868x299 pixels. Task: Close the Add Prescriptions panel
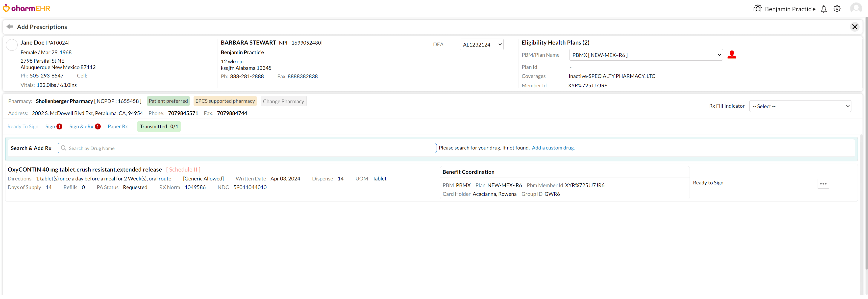pyautogui.click(x=855, y=27)
